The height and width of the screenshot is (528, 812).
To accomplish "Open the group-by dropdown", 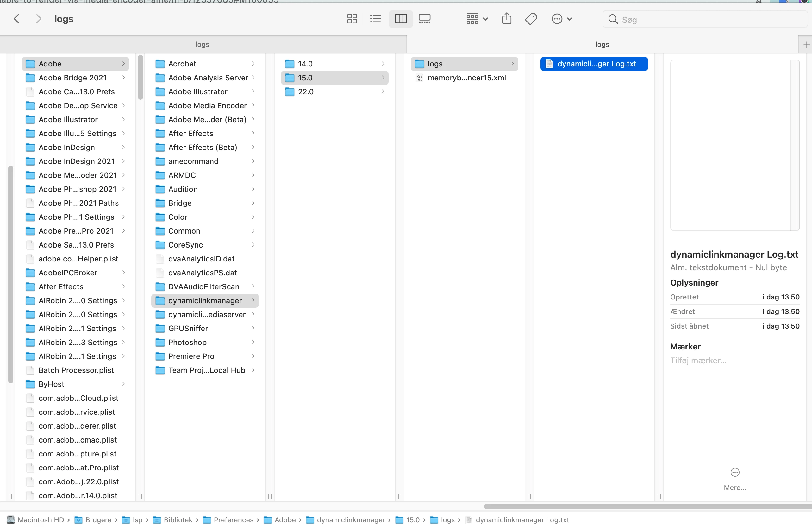I will 477,19.
